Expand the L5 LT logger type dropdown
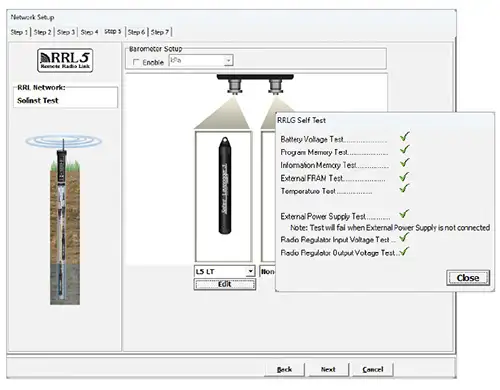Viewport: 500px width, 390px height. [225, 271]
